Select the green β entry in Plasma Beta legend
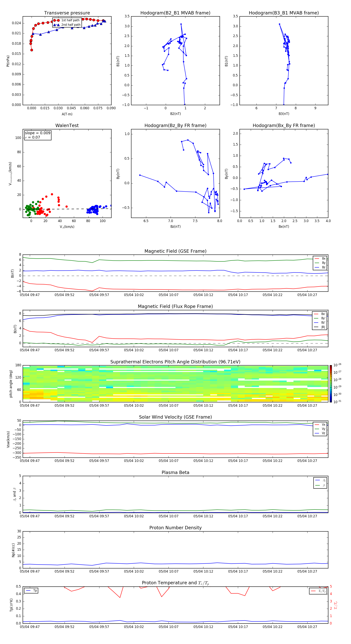351x644 pixels. click(x=320, y=485)
